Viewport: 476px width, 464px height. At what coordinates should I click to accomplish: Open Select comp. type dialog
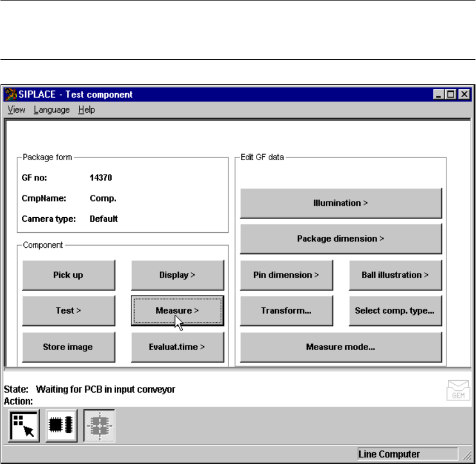395,310
